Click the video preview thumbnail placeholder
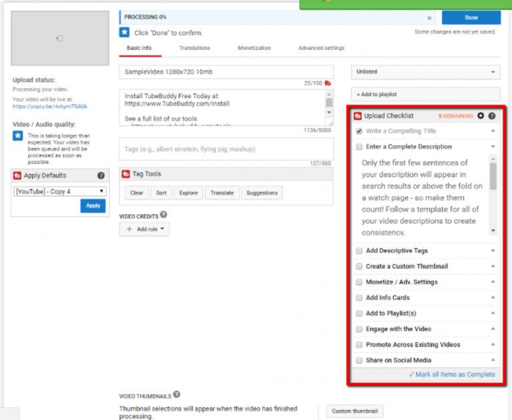512x420 pixels. 60,38
